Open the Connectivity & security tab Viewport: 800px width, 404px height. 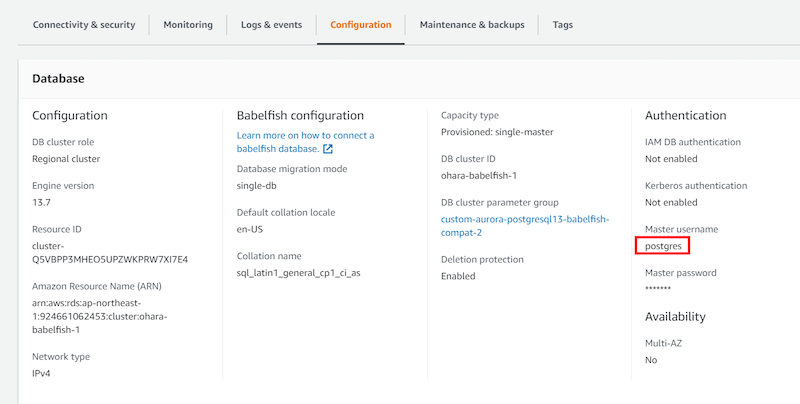(x=84, y=25)
